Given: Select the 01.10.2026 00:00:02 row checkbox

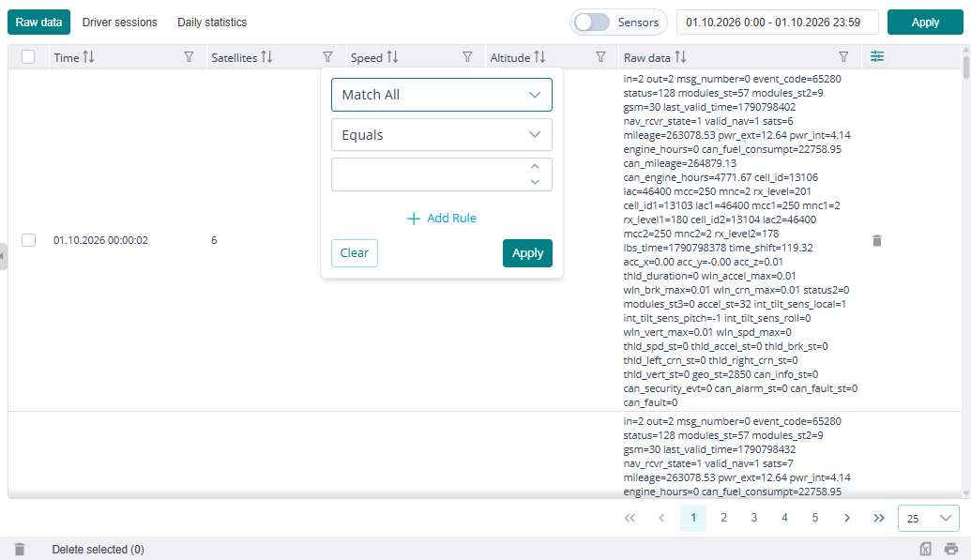Looking at the screenshot, I should point(28,240).
